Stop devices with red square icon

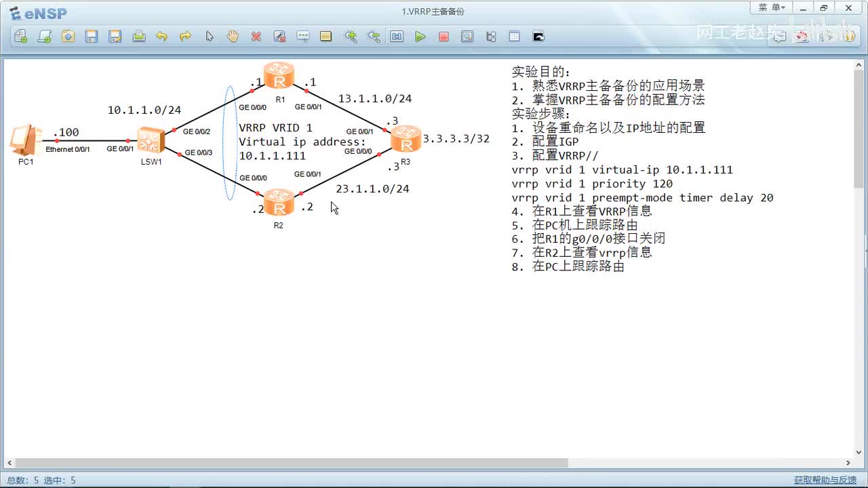[443, 37]
